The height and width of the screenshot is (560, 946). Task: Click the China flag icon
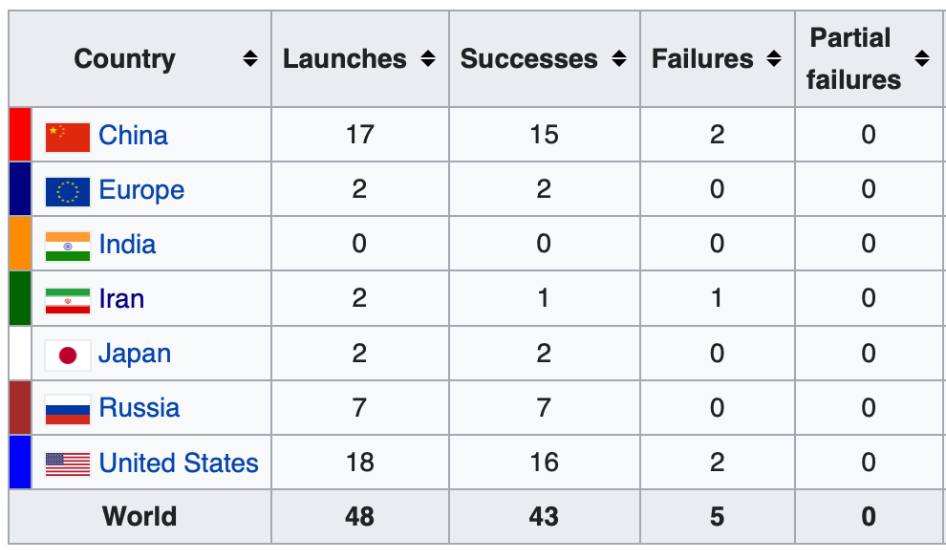point(68,137)
